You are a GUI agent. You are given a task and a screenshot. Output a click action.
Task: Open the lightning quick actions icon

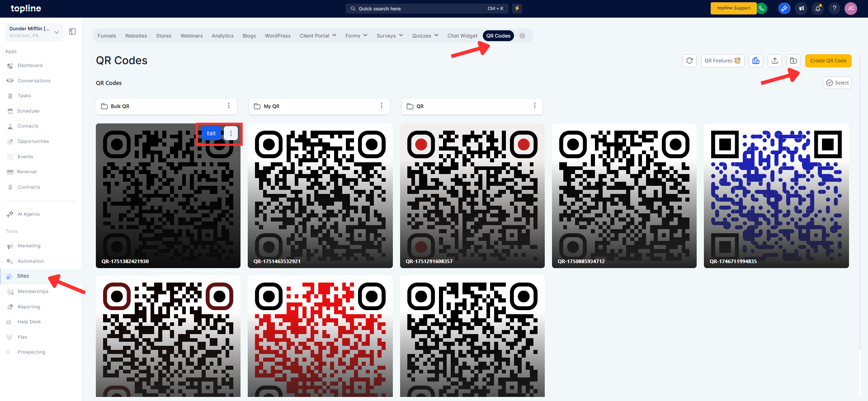(x=517, y=9)
